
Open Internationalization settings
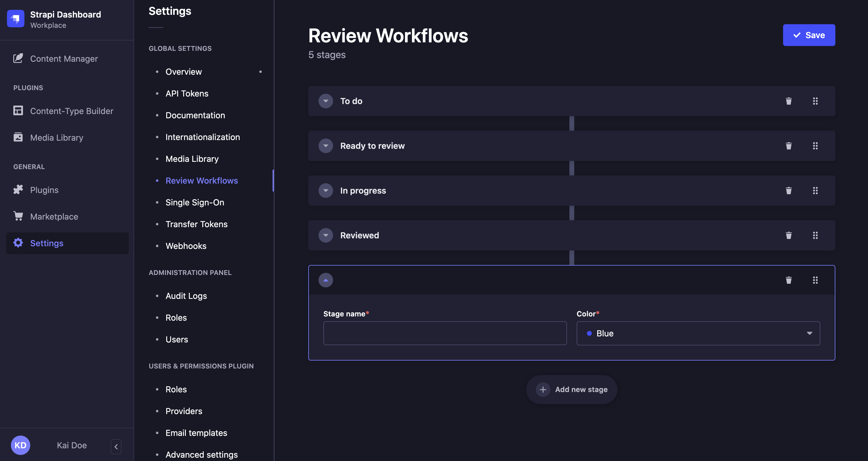[202, 137]
